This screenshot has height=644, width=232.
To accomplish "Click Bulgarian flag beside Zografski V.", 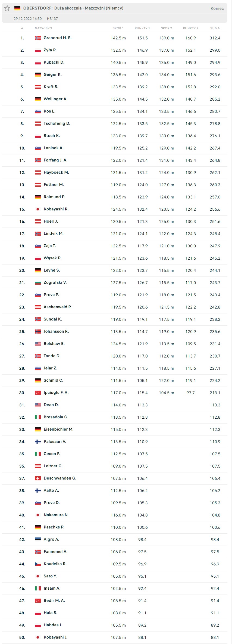I will pyautogui.click(x=38, y=282).
